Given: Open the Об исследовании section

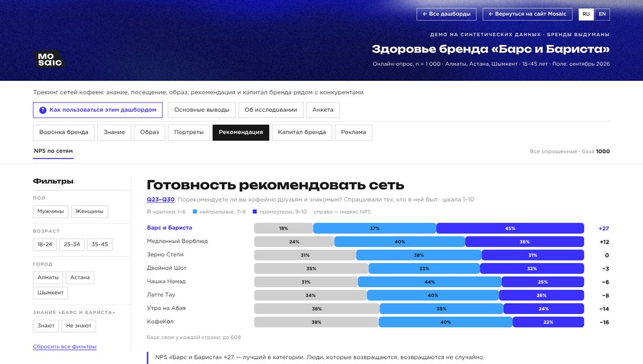Looking at the screenshot, I should pyautogui.click(x=271, y=110).
